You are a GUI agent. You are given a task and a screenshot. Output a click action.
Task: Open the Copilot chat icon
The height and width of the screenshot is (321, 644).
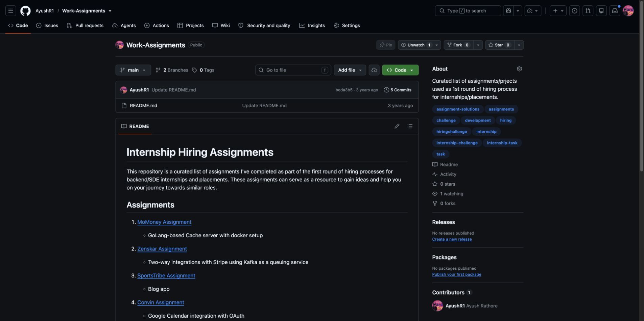tap(508, 11)
